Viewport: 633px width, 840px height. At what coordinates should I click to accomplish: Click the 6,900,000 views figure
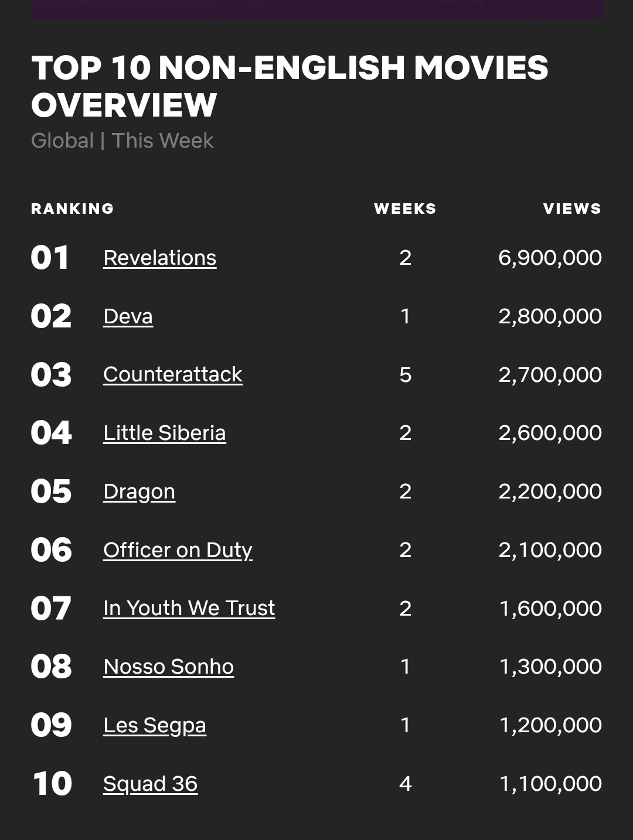coord(550,258)
